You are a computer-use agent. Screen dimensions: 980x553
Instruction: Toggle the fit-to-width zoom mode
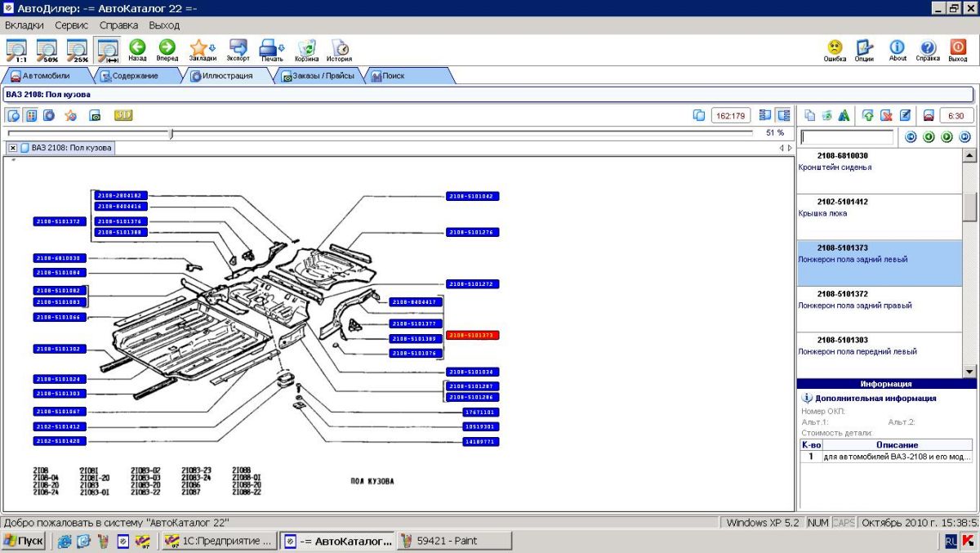point(107,51)
